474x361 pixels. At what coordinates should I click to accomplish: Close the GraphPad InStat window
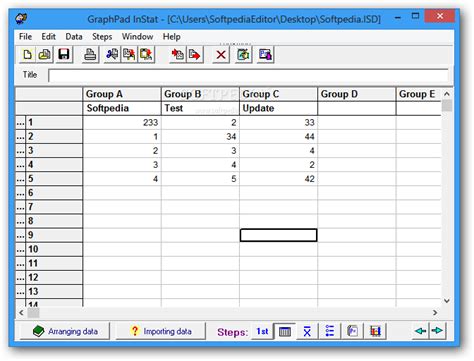click(x=440, y=16)
